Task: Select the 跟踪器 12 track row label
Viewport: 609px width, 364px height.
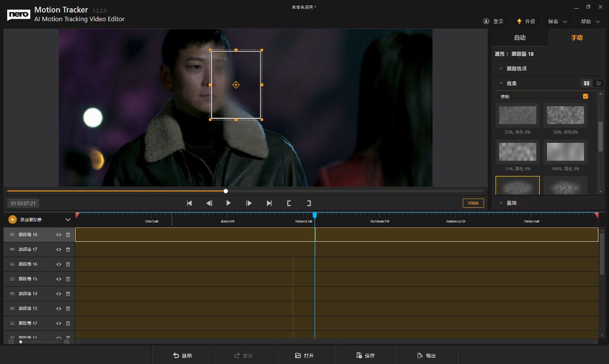Action: pyautogui.click(x=28, y=323)
